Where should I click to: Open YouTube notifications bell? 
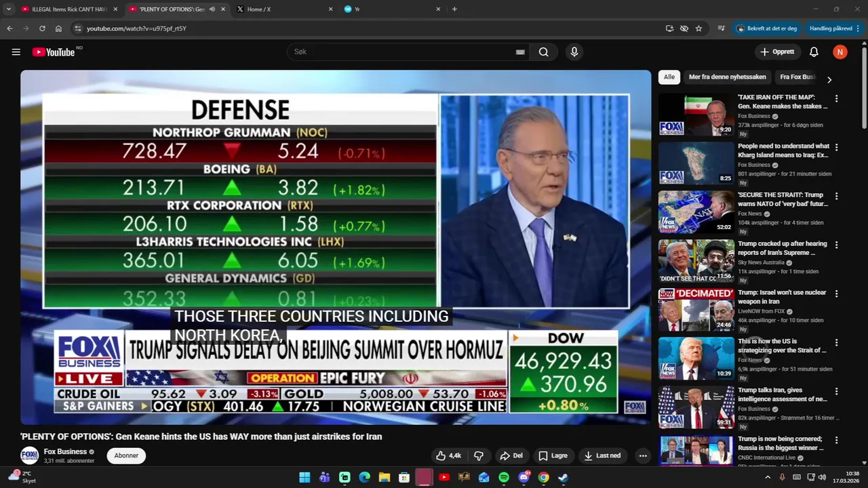[814, 52]
